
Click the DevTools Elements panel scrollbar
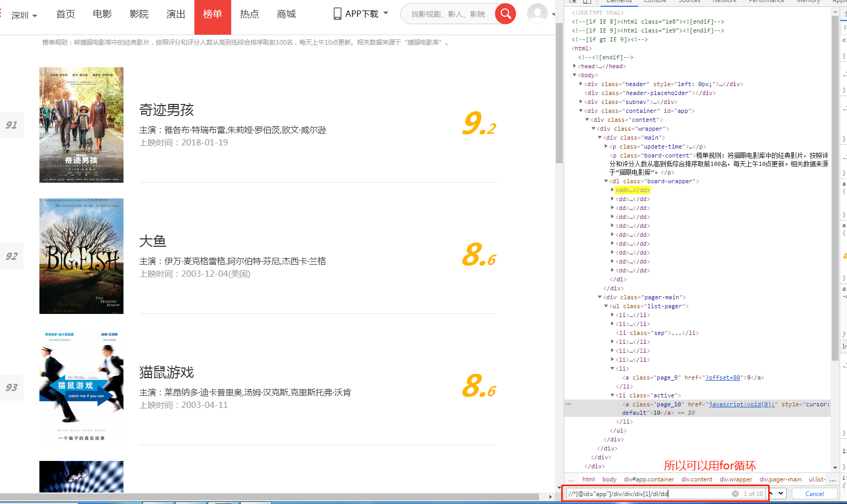(835, 189)
